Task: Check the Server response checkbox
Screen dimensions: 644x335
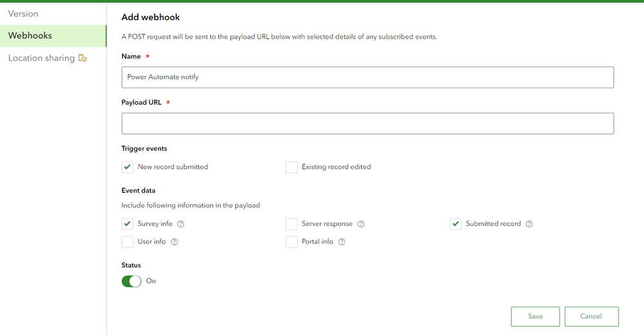Action: [x=291, y=224]
